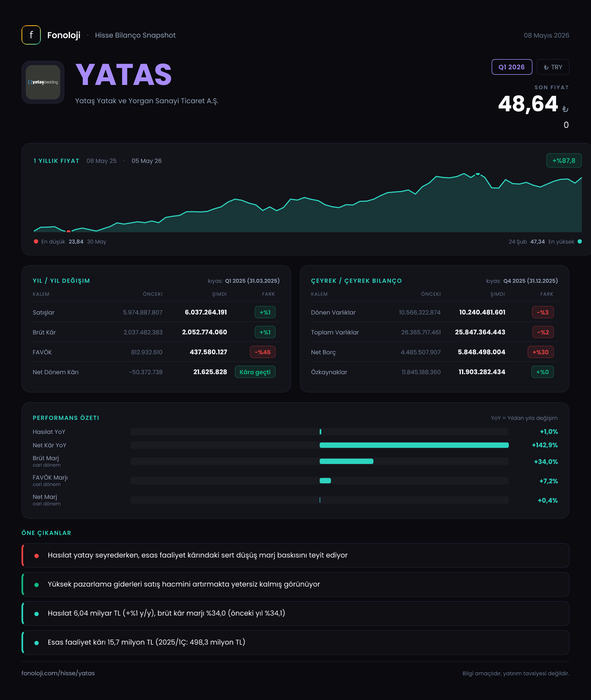Click the bullet beside 'Esas faaliyet kârı' highlight

coord(37,643)
